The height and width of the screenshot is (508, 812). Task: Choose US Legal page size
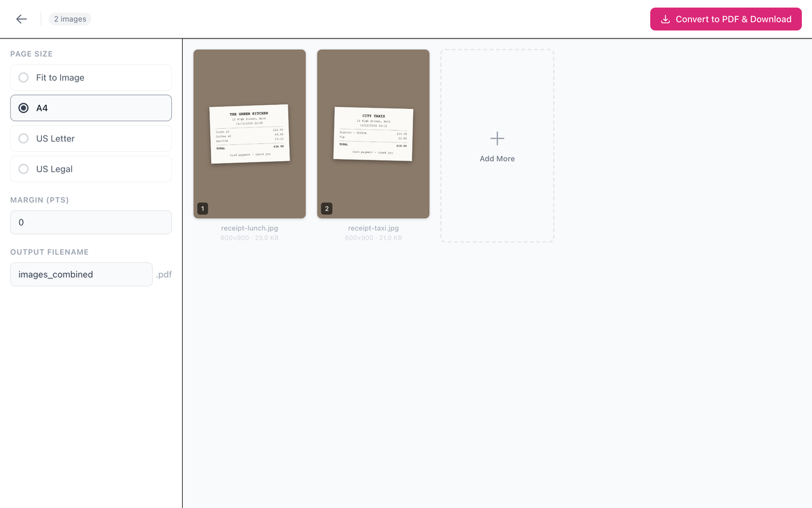click(x=91, y=169)
